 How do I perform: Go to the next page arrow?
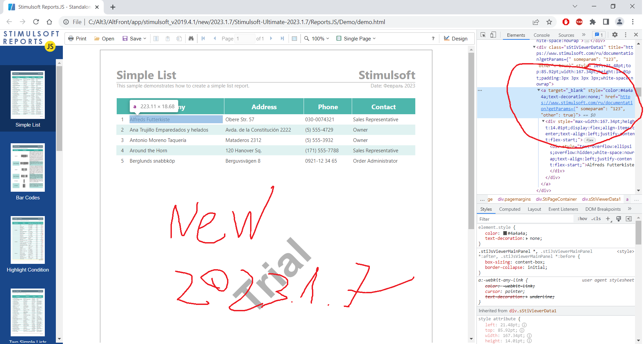(x=271, y=38)
